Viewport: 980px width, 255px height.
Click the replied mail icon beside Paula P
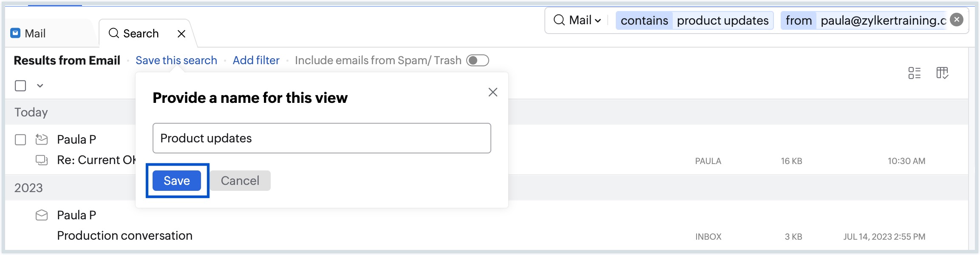[x=42, y=139]
